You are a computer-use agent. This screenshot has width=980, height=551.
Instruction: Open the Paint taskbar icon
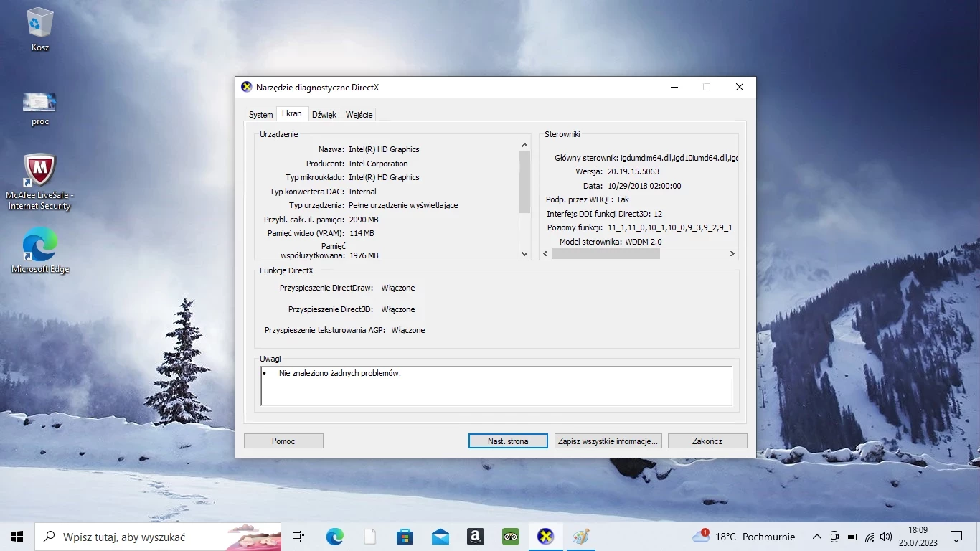click(580, 537)
